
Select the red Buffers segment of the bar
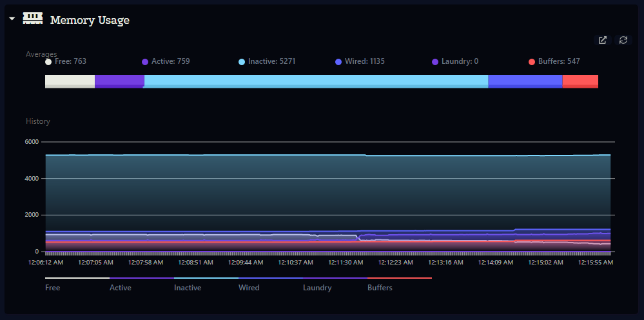point(580,81)
